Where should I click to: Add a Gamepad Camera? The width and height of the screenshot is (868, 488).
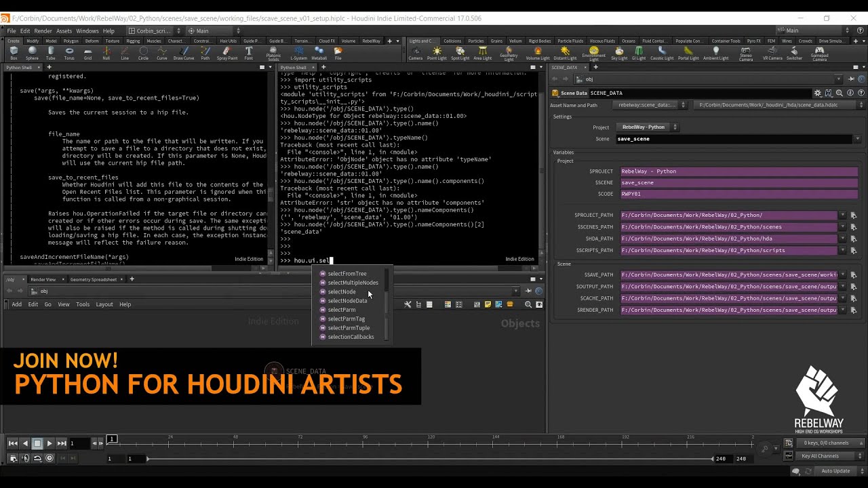(819, 54)
